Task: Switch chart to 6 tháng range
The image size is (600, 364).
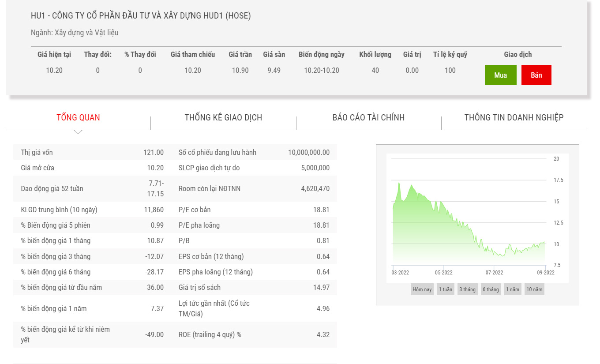Action: coord(491,289)
